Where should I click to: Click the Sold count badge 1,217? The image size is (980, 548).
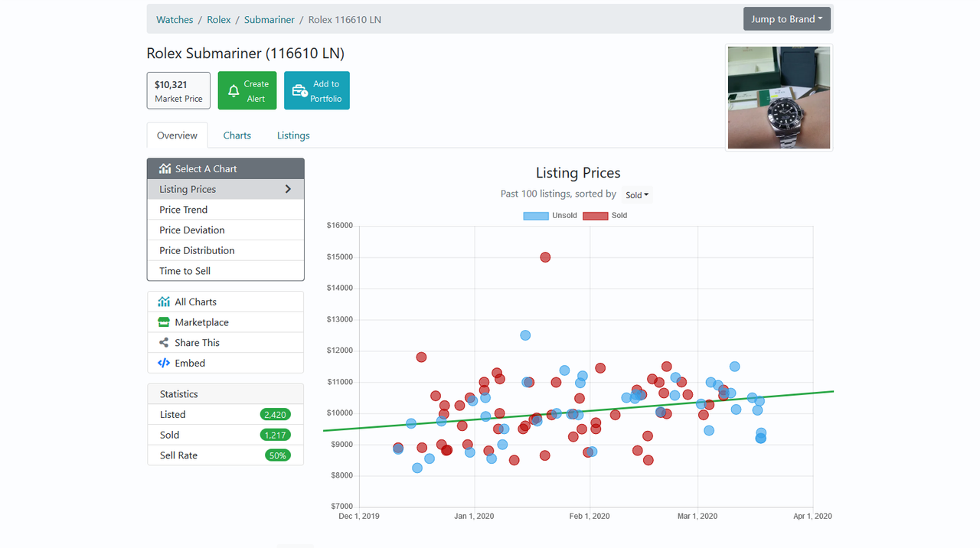[x=275, y=435]
